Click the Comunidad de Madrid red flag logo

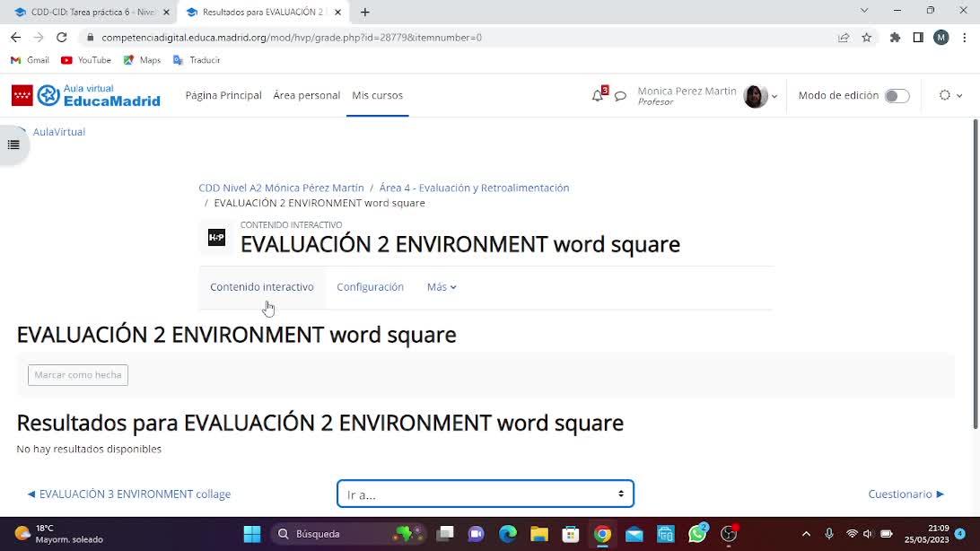pos(22,95)
